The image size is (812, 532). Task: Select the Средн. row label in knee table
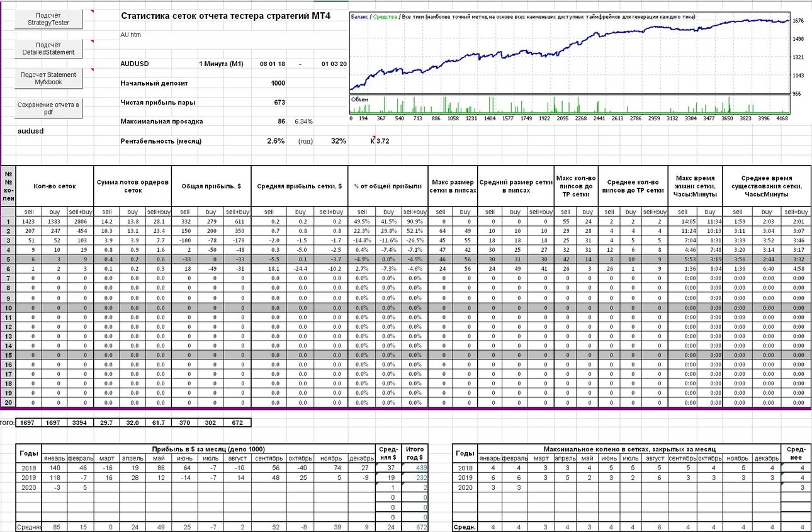(465, 527)
